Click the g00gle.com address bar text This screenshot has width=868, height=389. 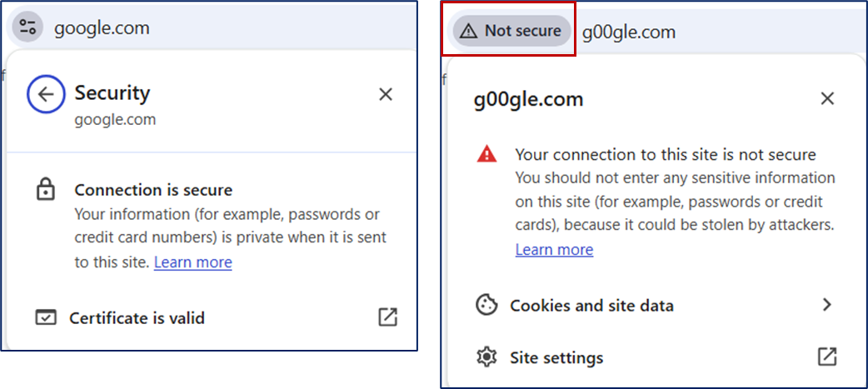[x=628, y=32]
